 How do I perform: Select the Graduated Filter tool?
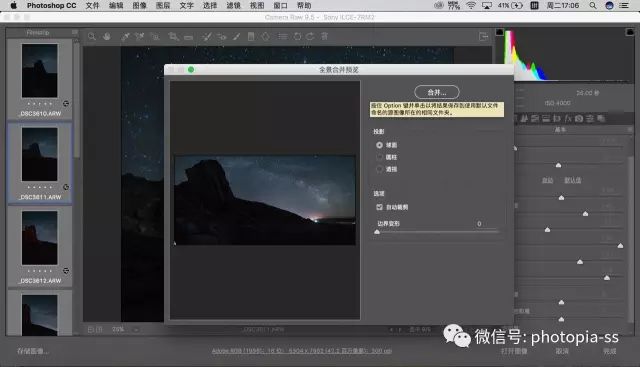[251, 36]
